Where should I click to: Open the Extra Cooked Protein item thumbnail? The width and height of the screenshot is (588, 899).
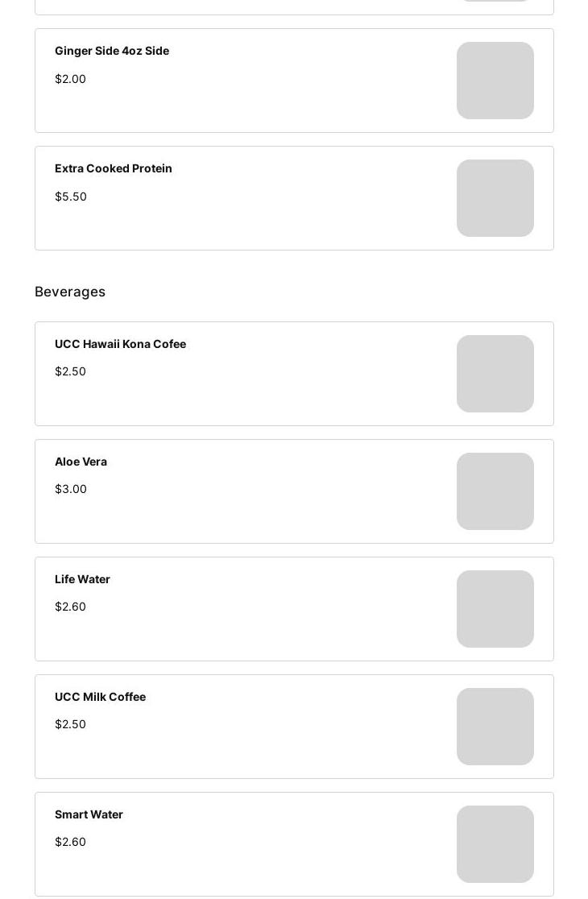[495, 198]
